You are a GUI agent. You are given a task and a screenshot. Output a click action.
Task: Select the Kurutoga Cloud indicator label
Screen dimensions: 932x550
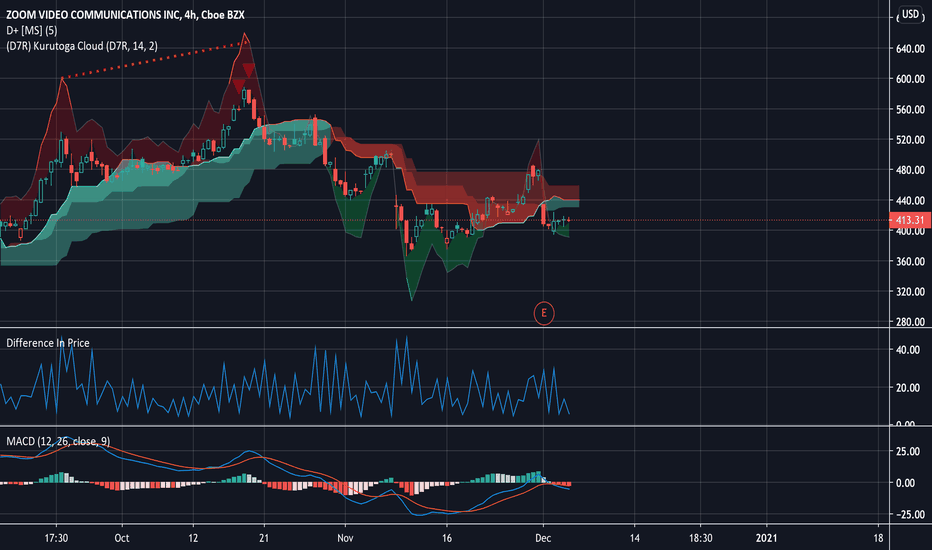pyautogui.click(x=82, y=46)
